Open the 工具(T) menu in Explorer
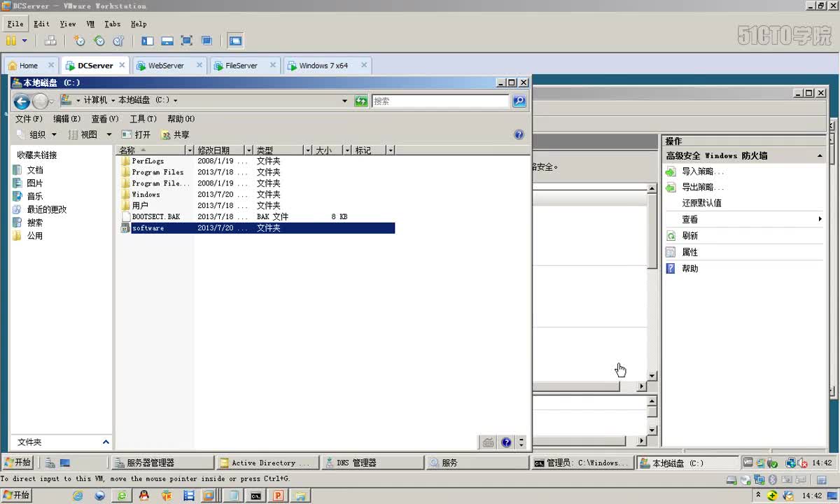840x504 pixels. coord(143,119)
